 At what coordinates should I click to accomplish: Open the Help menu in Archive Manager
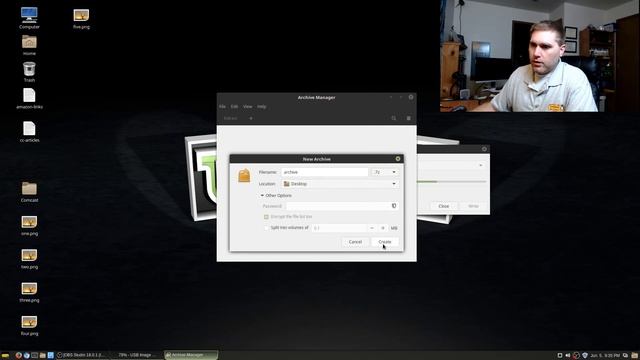pos(262,107)
